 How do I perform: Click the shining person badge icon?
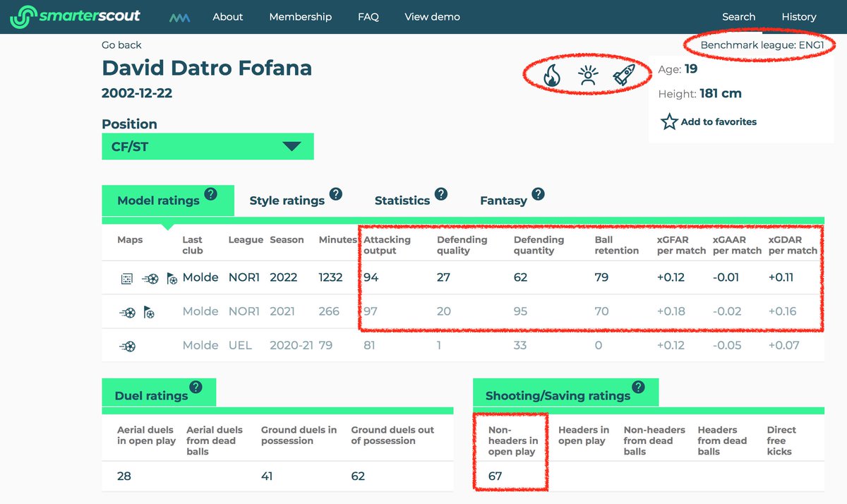click(x=588, y=76)
